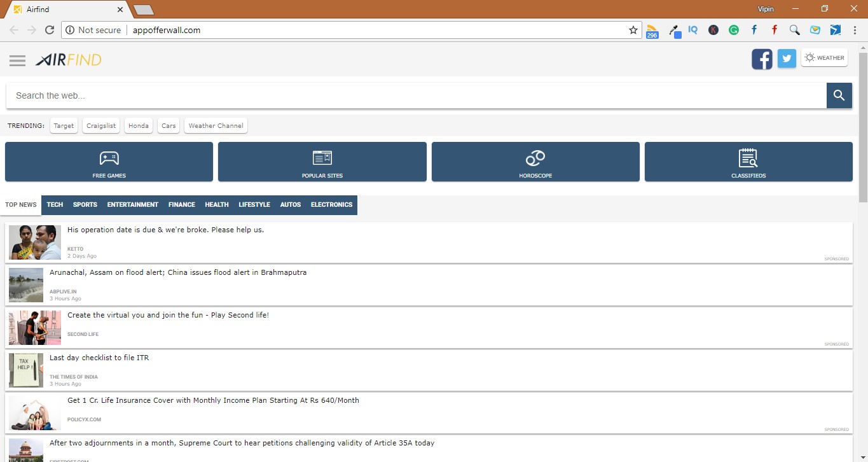Open the Free Games section
The height and width of the screenshot is (462, 868).
pos(109,162)
